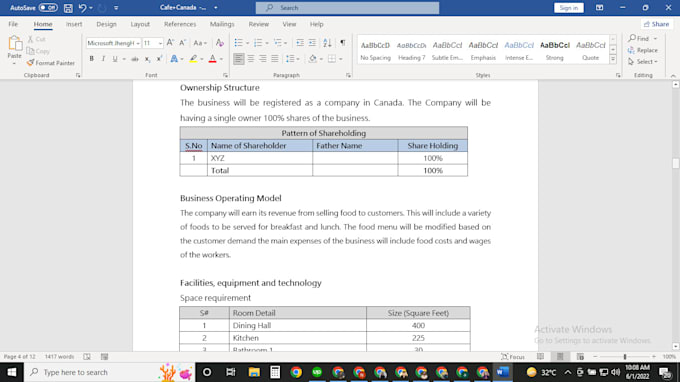
Task: Decrease paragraph indent
Action: click(300, 42)
